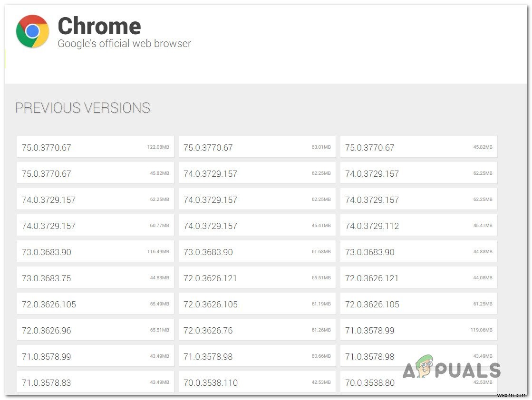Get version 73.0.3683.90 sized 116.49MB
The width and height of the screenshot is (532, 400).
pos(95,251)
